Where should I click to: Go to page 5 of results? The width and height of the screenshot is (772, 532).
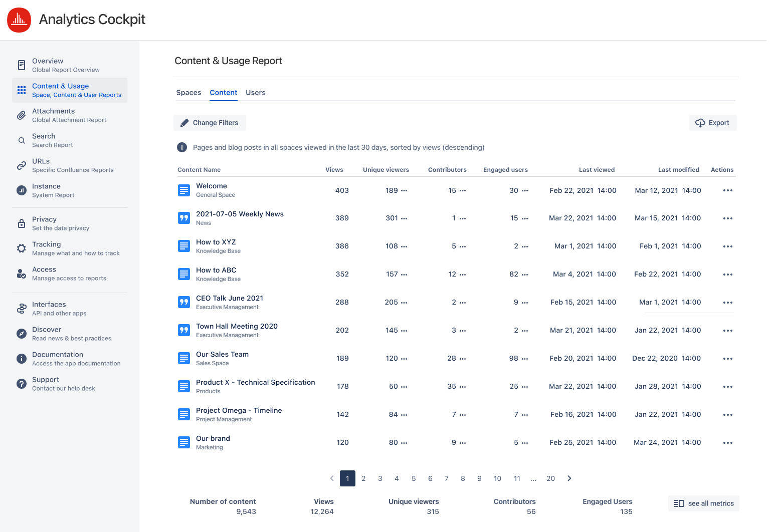(x=414, y=478)
